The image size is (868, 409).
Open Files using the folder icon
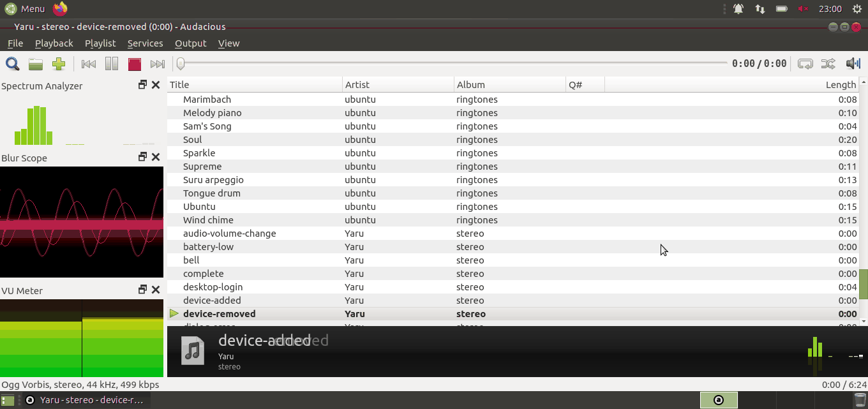(x=36, y=64)
